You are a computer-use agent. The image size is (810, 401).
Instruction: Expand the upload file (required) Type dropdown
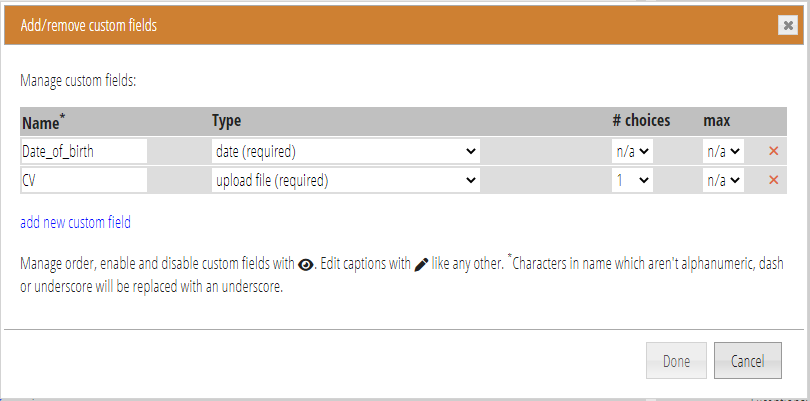(346, 180)
